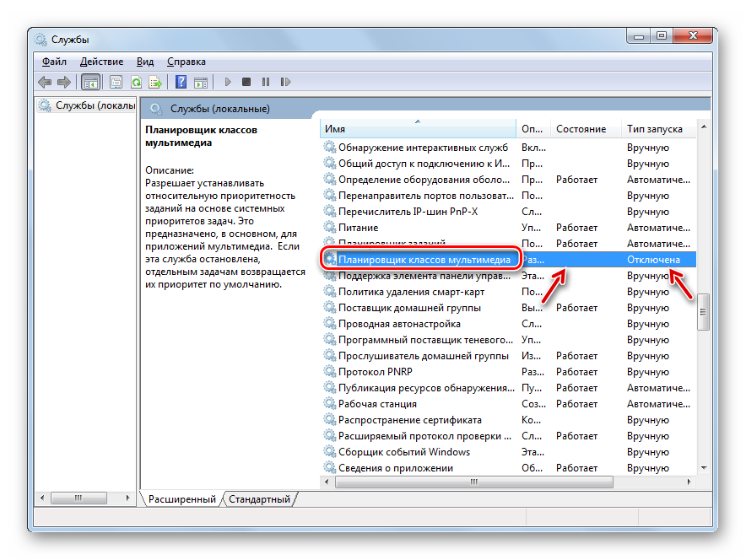
Task: Click the Start service play icon
Action: click(x=227, y=82)
